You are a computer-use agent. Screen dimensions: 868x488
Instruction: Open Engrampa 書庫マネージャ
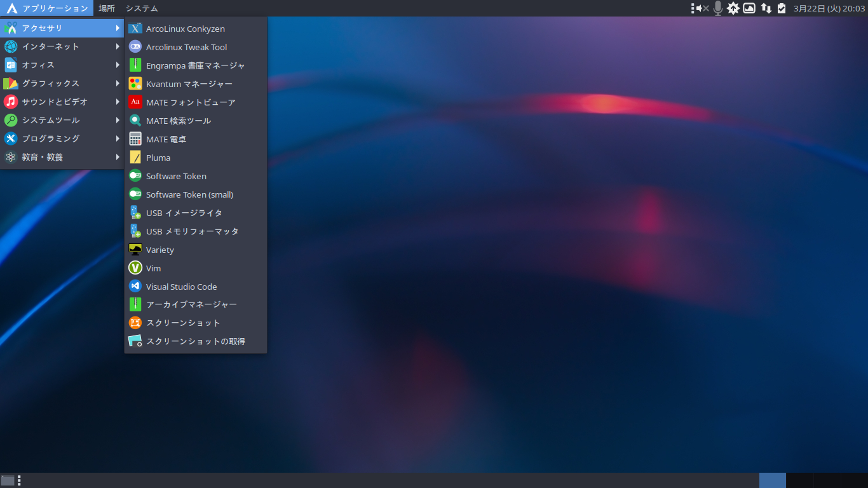(196, 65)
